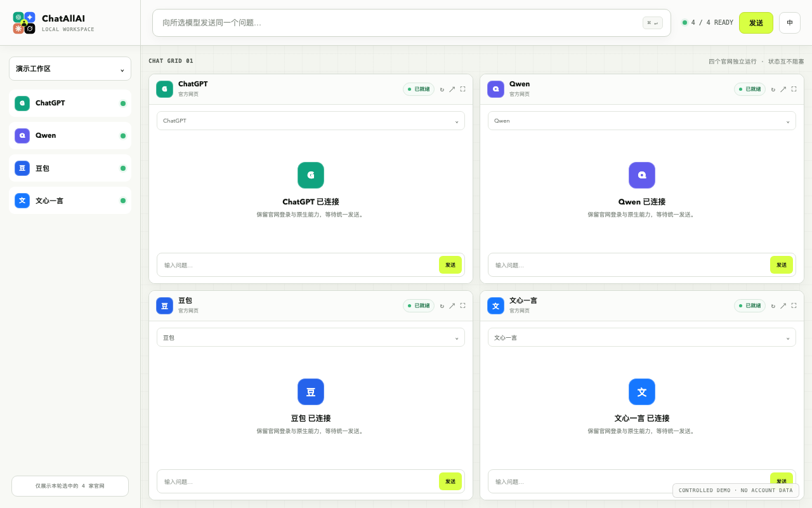Click 文心一言 panel's open-external arrow icon
This screenshot has height=508, width=812.
tap(783, 306)
